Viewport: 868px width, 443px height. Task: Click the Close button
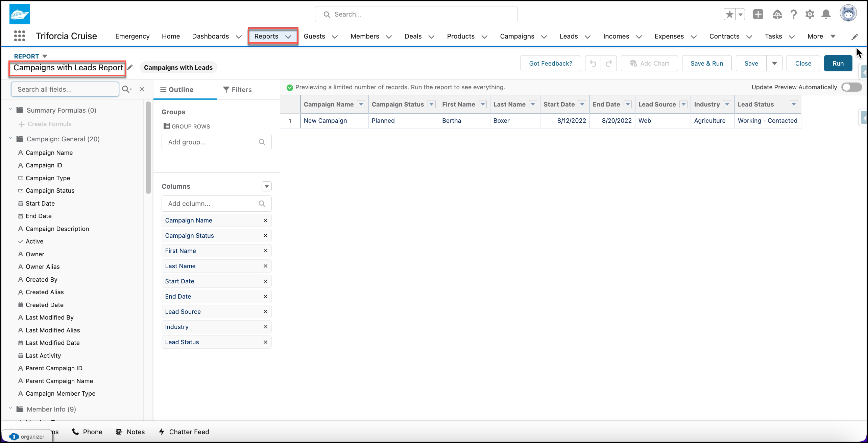tap(803, 63)
